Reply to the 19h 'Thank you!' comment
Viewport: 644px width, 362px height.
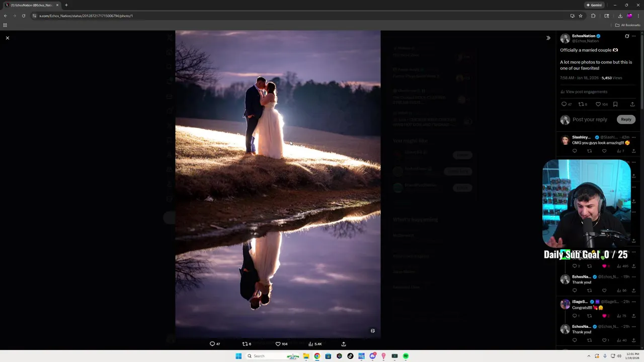point(575,290)
